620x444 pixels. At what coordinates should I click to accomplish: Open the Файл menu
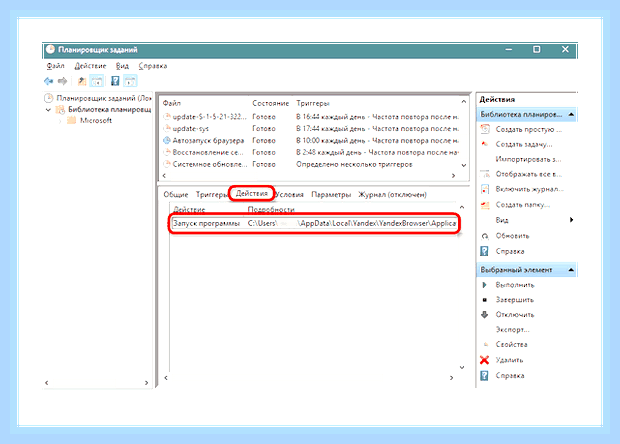tap(55, 66)
